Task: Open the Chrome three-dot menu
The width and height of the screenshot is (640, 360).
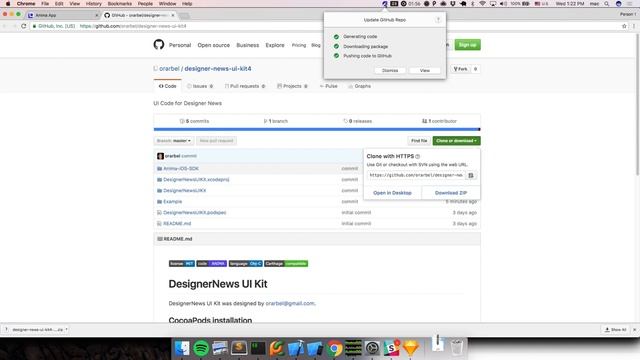Action: point(634,26)
